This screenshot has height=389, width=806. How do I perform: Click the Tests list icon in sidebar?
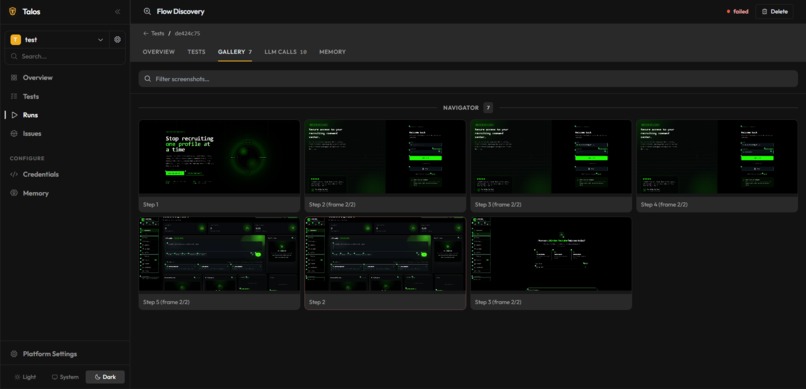pyautogui.click(x=14, y=96)
